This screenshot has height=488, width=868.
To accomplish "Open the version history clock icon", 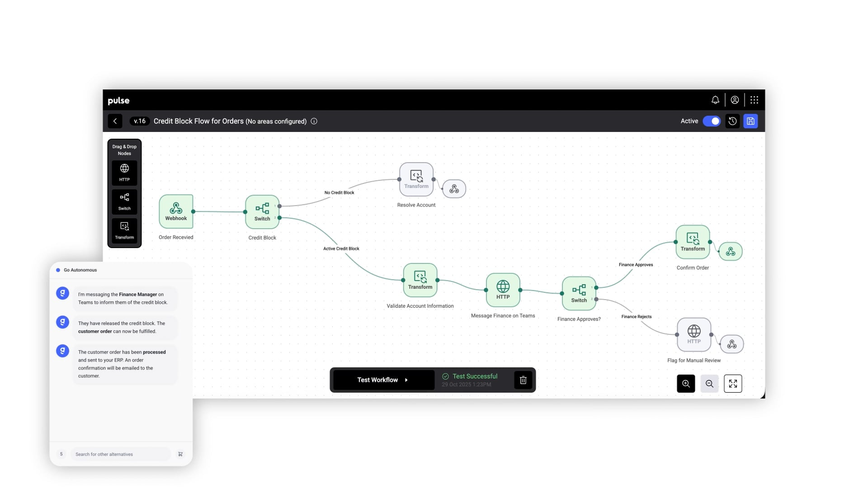I will click(x=732, y=121).
